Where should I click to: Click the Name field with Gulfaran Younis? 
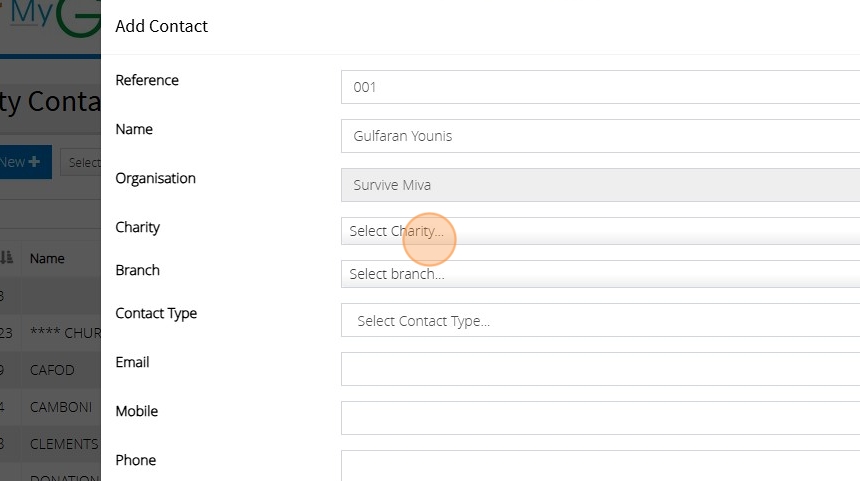click(x=600, y=136)
